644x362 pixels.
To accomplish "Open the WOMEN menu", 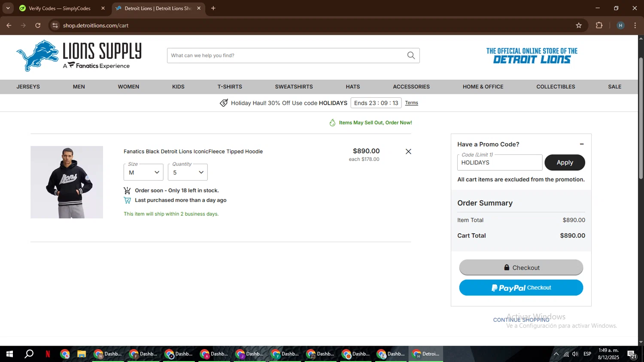I will point(128,87).
